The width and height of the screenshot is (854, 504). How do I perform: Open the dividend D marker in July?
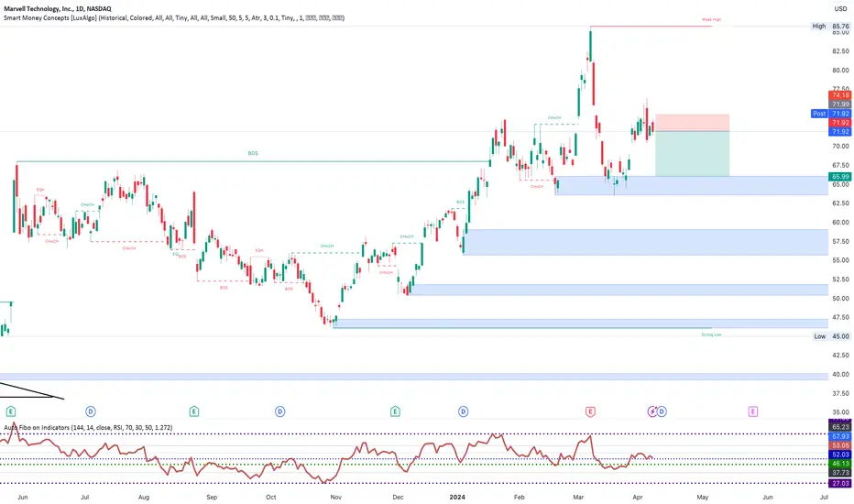(91, 411)
